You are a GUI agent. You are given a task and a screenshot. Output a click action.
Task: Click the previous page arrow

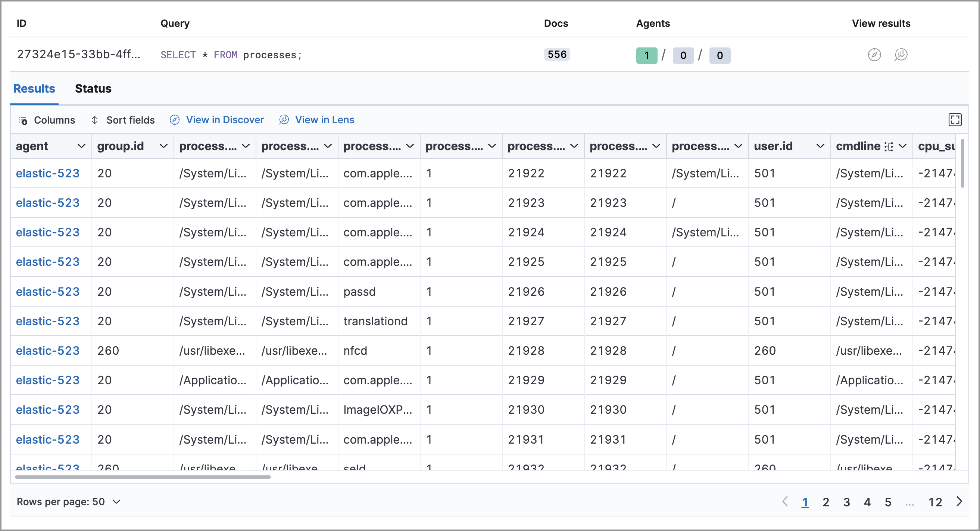tap(785, 501)
